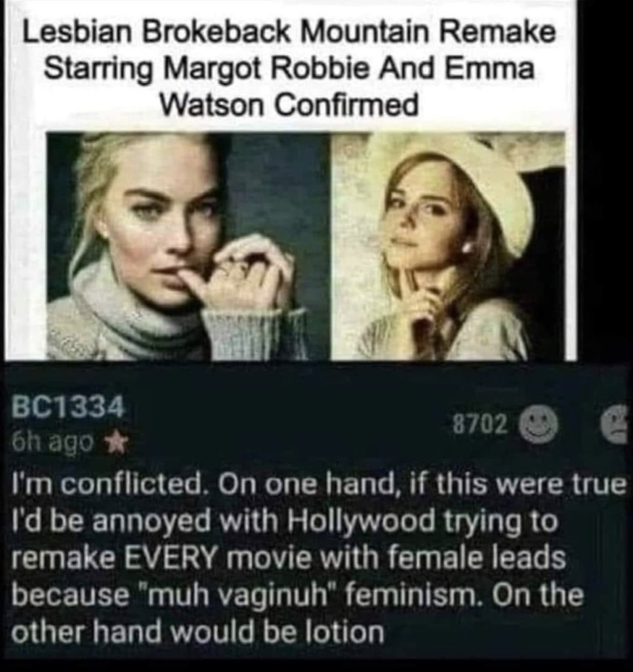This screenshot has height=672, width=633.
Task: Click the frowning face downvote icon
Action: (616, 425)
